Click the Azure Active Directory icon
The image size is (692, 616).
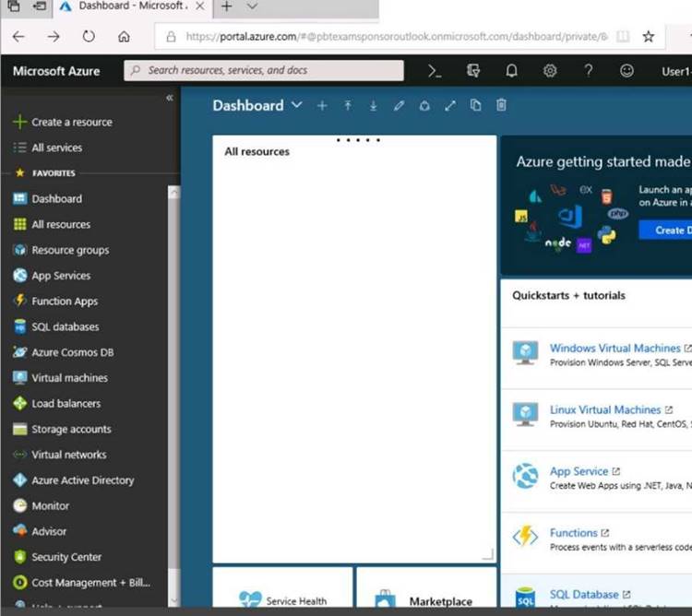pyautogui.click(x=20, y=480)
